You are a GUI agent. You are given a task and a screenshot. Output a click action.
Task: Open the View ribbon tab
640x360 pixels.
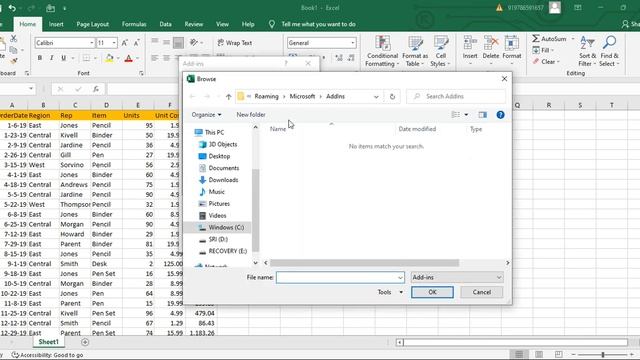click(222, 24)
